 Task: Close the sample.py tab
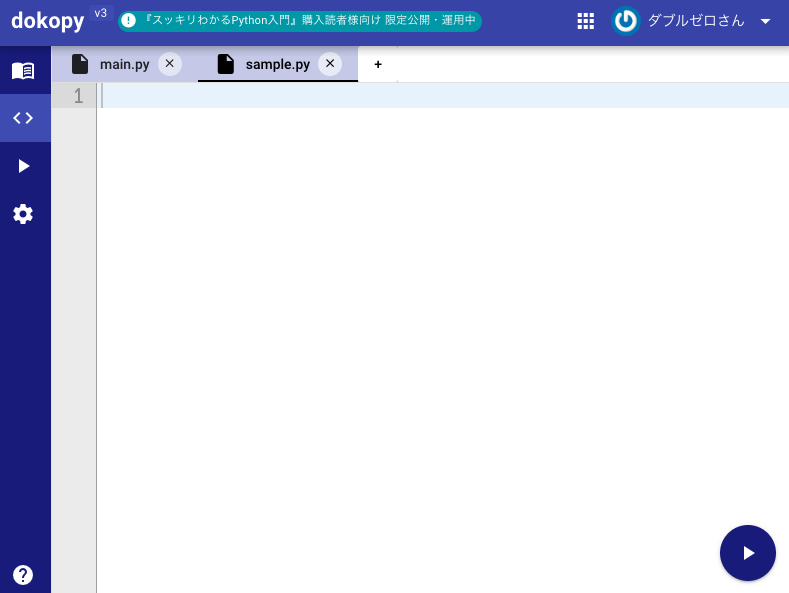coord(330,64)
